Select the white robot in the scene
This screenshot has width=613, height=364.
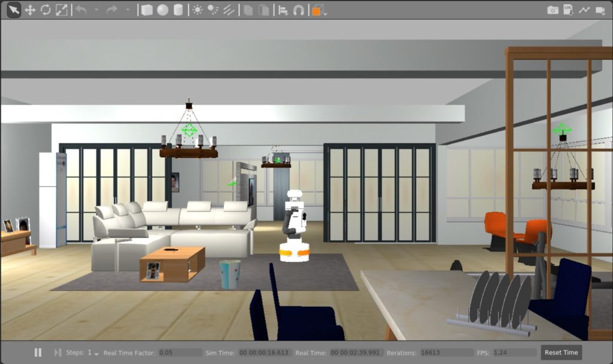295,226
